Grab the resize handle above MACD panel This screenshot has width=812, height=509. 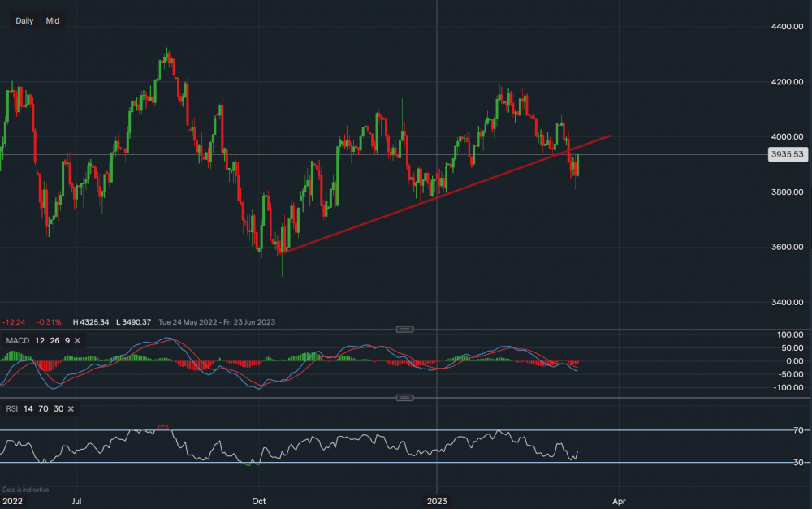pyautogui.click(x=405, y=329)
